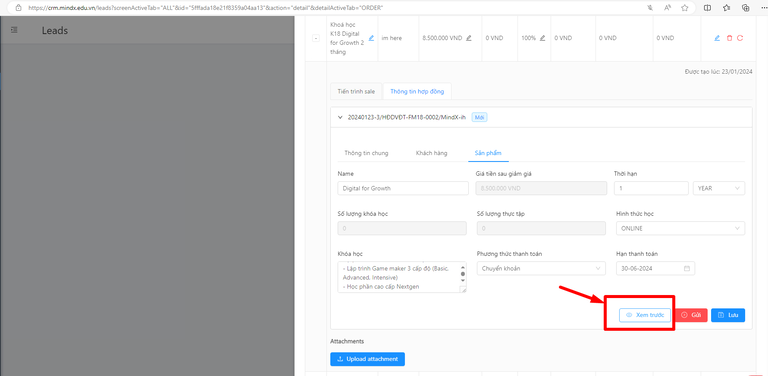Open the Khách hàng tab
Viewport: 768px width, 376px height.
pos(431,153)
